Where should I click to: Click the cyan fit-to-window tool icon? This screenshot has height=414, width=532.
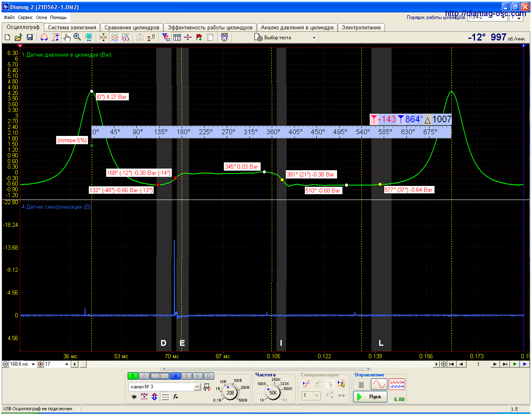88,38
